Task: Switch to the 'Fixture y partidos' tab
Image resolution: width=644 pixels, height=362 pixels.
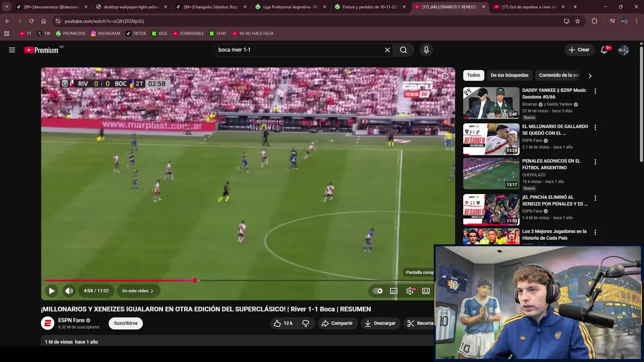Action: pyautogui.click(x=370, y=7)
